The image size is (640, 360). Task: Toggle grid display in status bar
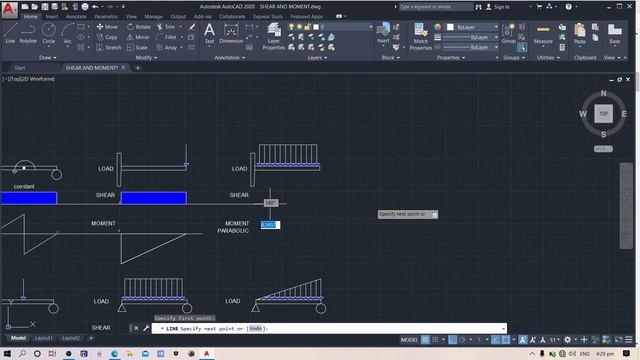coord(425,340)
